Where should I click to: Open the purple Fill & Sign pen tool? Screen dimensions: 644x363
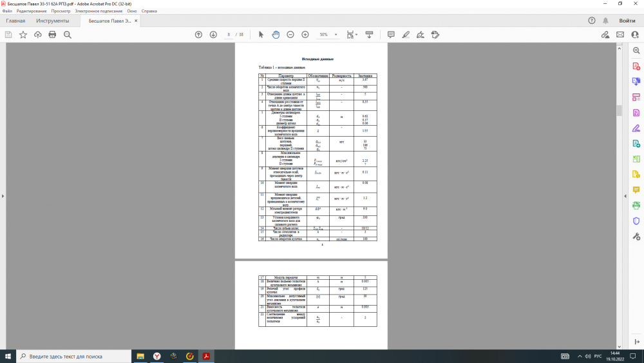point(636,128)
